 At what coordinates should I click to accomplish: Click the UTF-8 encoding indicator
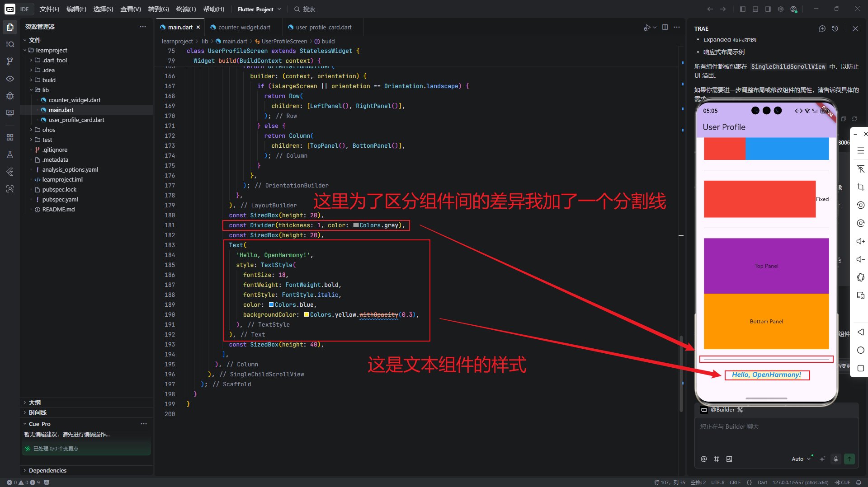(x=717, y=482)
